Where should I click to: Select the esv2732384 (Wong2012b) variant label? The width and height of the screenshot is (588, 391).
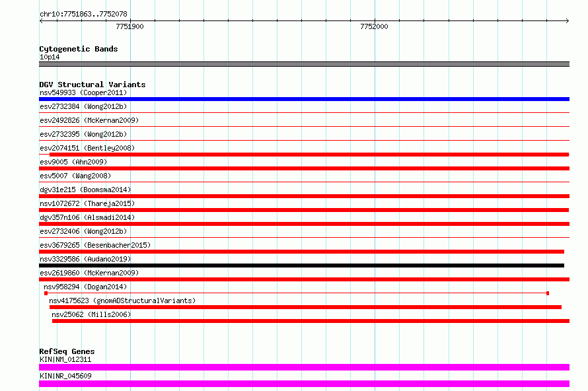point(83,106)
